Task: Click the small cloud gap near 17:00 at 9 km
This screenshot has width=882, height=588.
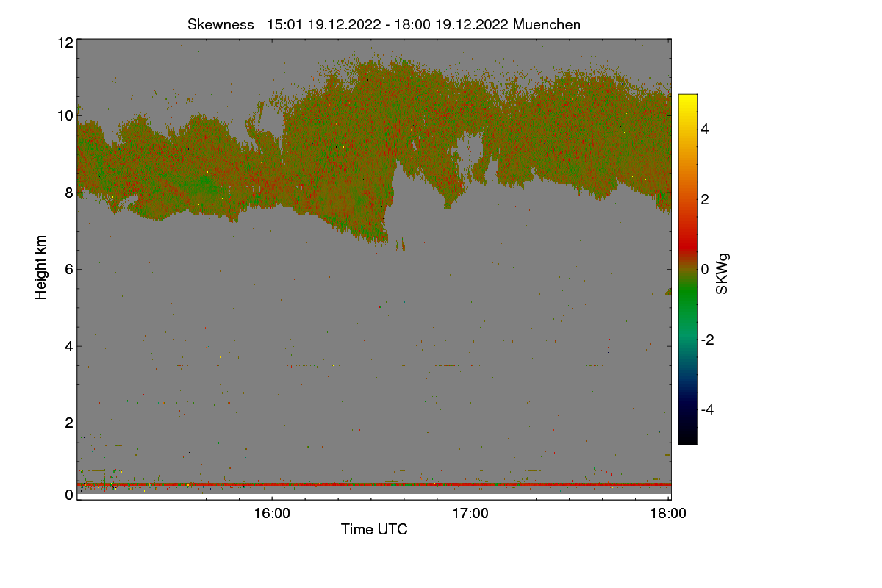Action: click(x=469, y=153)
